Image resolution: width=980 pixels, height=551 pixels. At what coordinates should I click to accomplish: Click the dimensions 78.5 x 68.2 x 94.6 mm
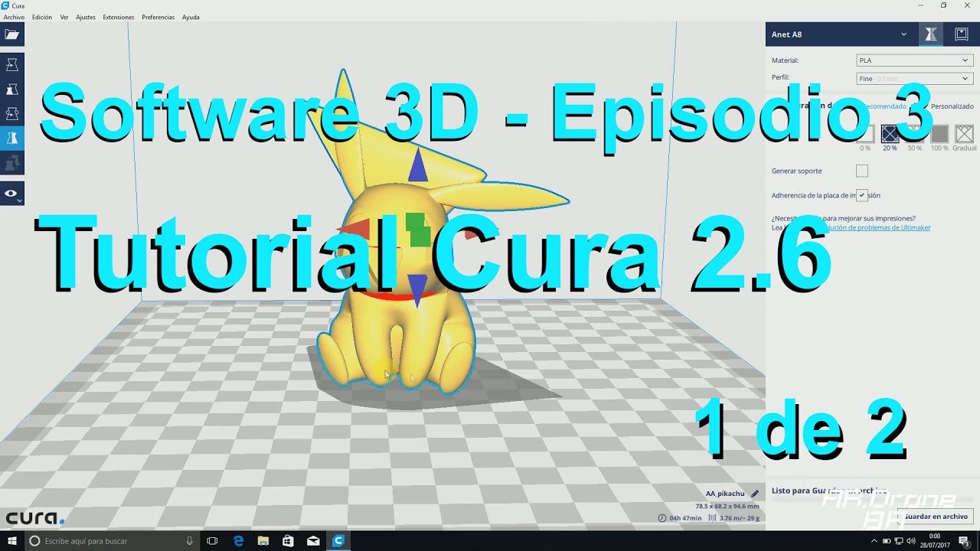click(x=727, y=506)
